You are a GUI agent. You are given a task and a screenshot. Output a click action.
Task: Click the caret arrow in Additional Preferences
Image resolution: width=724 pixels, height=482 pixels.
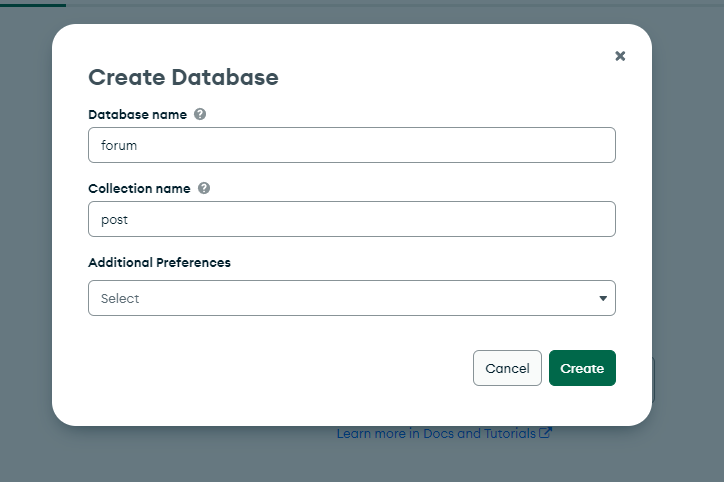pyautogui.click(x=603, y=298)
